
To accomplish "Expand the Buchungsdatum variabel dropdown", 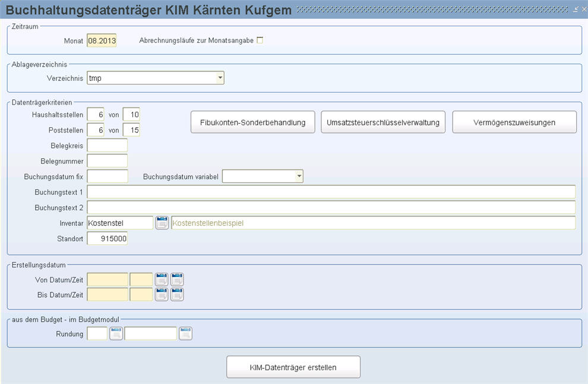I will pos(299,176).
